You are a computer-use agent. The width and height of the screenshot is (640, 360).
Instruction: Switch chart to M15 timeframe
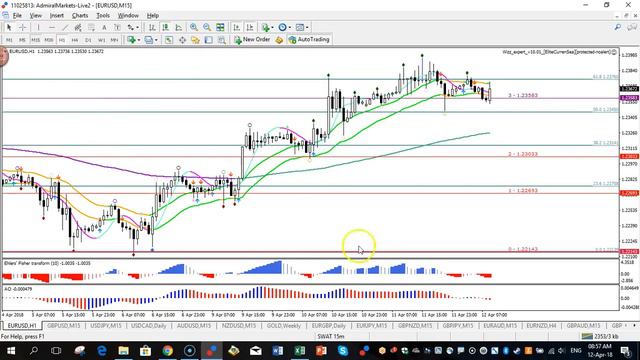[36, 40]
